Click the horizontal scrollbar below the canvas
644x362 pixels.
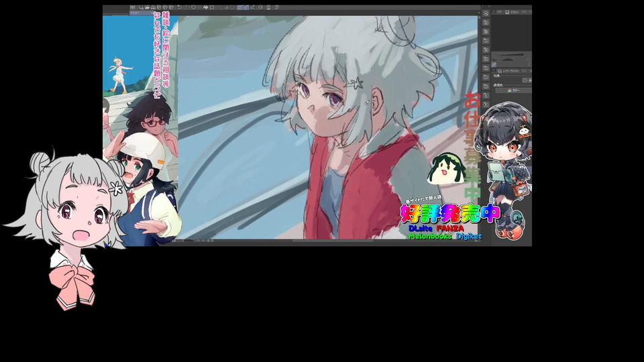[333, 241]
